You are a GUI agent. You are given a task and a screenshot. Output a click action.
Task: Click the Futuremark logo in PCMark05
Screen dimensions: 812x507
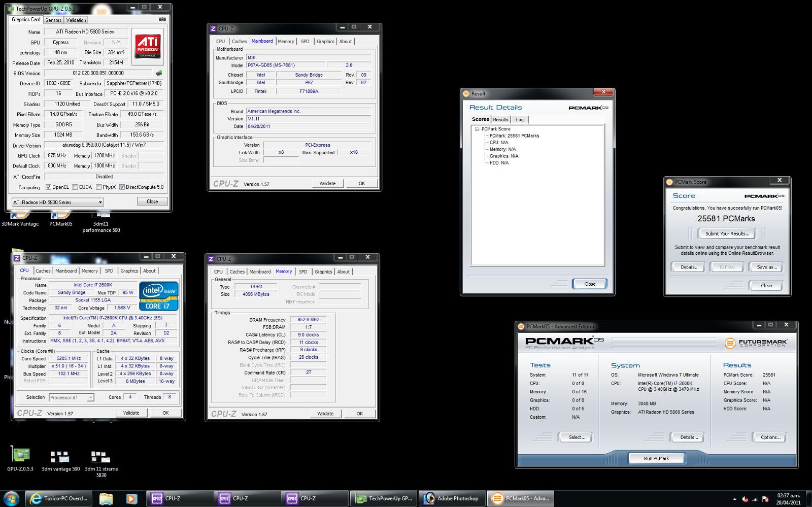click(x=756, y=344)
